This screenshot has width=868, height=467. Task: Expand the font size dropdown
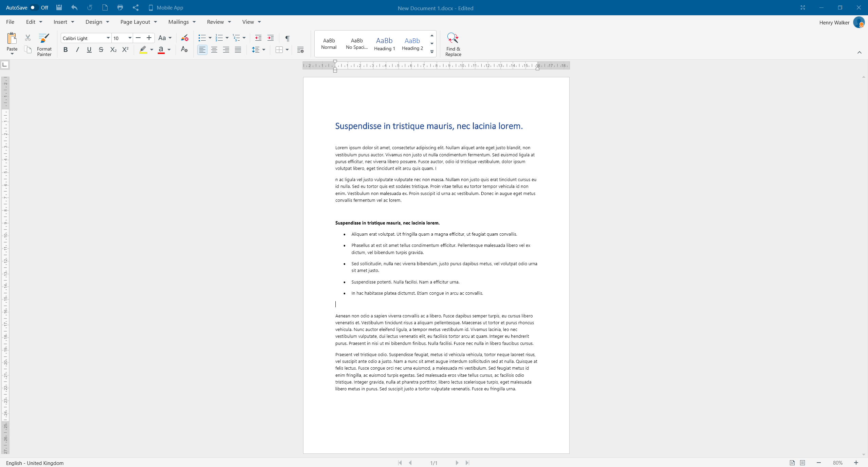(130, 38)
